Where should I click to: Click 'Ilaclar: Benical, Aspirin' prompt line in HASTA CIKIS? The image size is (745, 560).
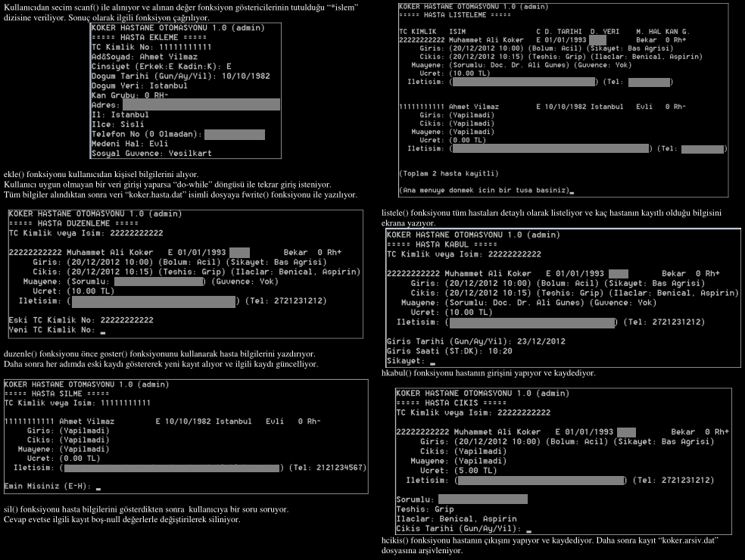457,519
